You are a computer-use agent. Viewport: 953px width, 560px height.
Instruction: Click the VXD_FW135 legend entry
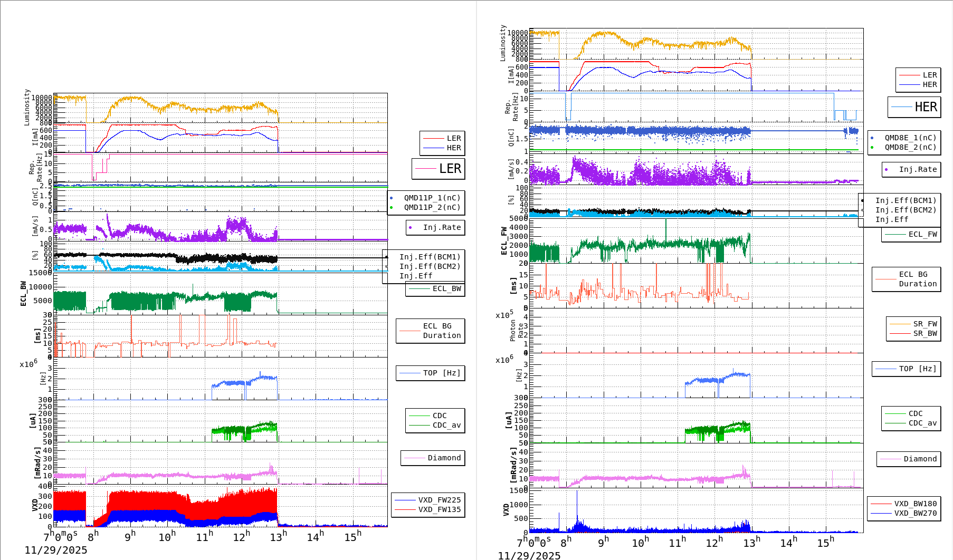(x=439, y=509)
